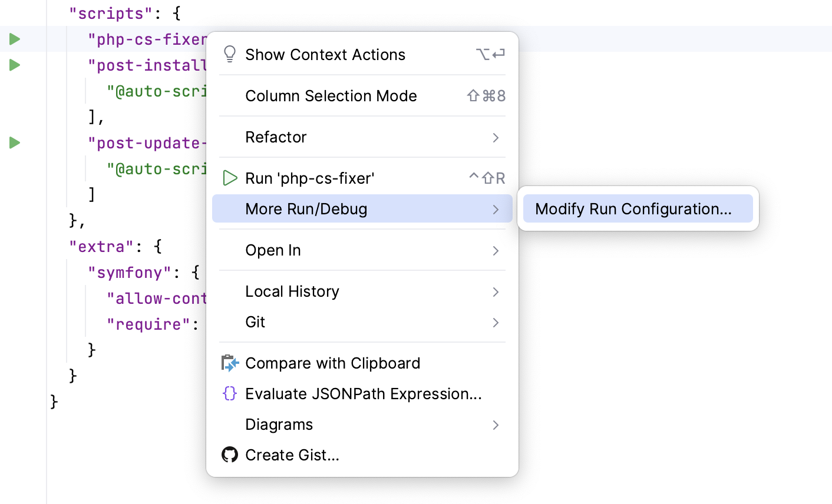The width and height of the screenshot is (832, 504).
Task: Select More Run/Debug menu item
Action: [x=362, y=208]
